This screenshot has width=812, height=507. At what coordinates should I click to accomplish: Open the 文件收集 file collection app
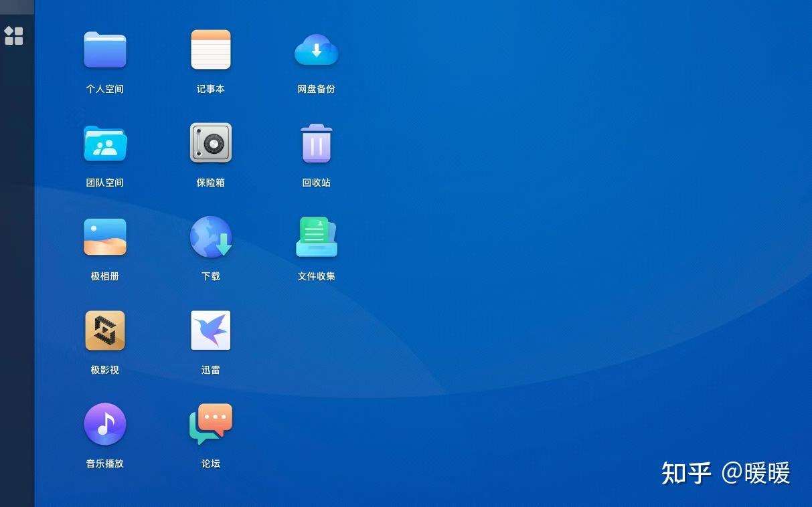click(x=316, y=236)
